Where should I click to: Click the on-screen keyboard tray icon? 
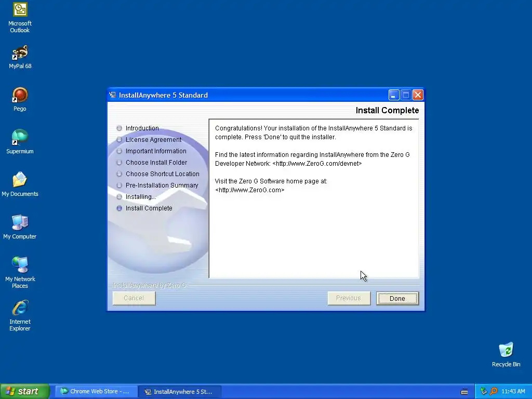click(464, 392)
